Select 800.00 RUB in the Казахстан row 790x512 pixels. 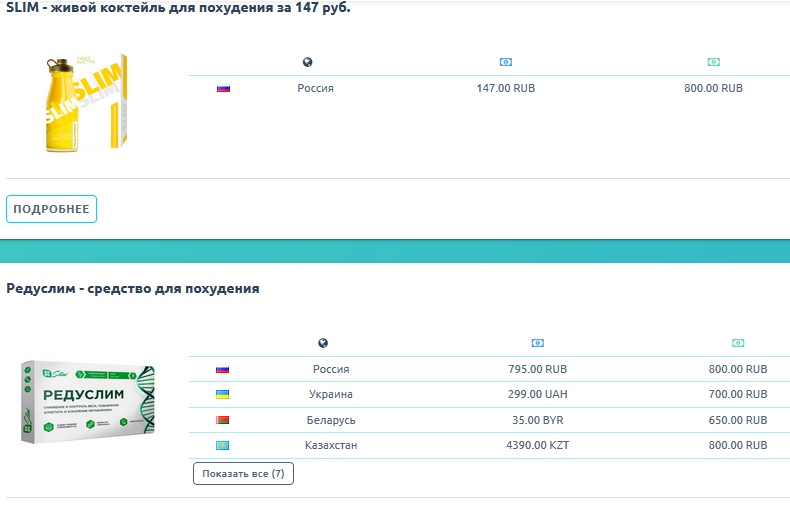(x=738, y=445)
